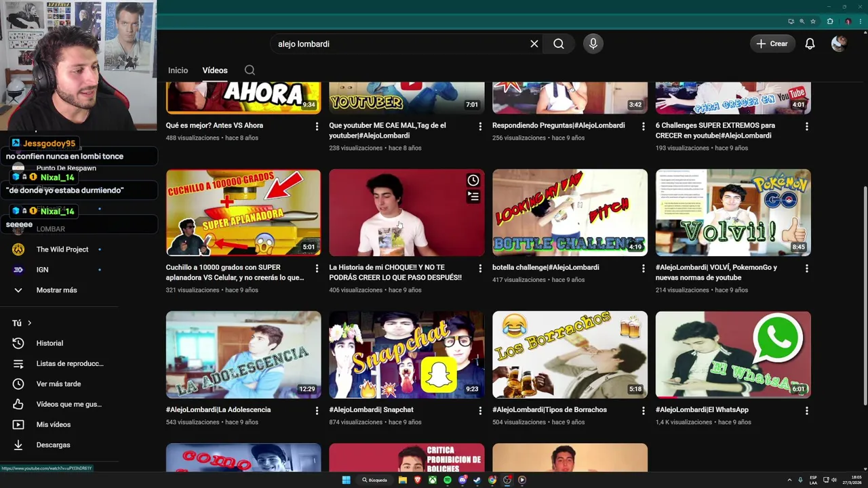Open Historial in sidebar
This screenshot has height=488, width=868.
[50, 343]
